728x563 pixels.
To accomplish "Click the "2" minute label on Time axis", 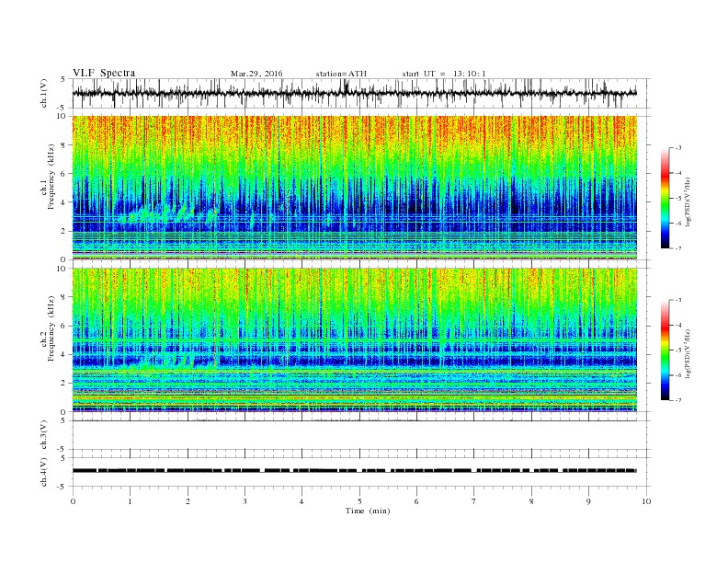I will [x=188, y=501].
